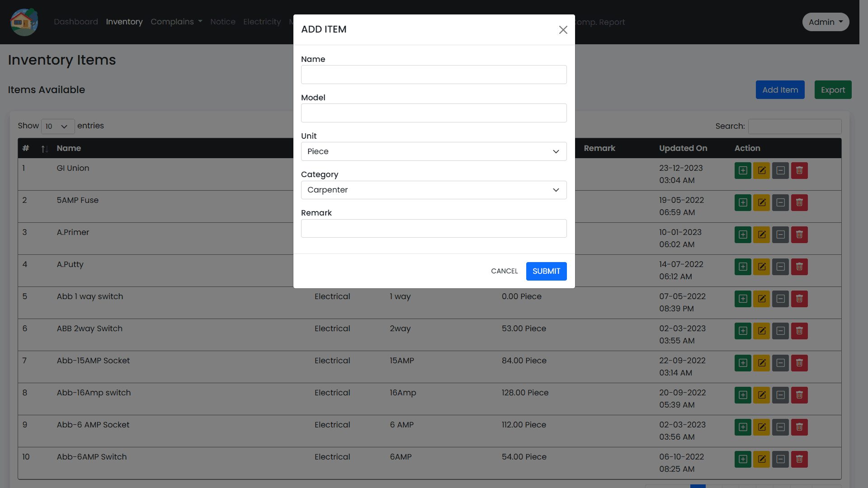Viewport: 868px width, 488px height.
Task: Expand the Admin account menu
Action: tap(826, 22)
